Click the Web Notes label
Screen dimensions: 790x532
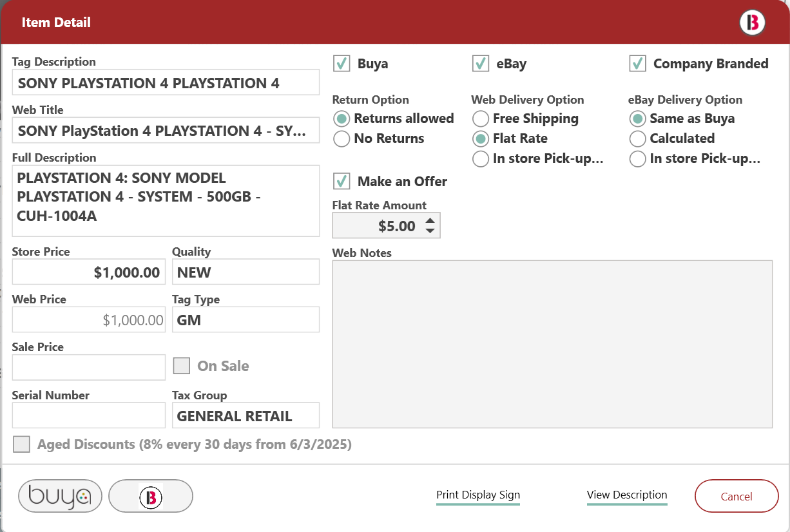362,253
